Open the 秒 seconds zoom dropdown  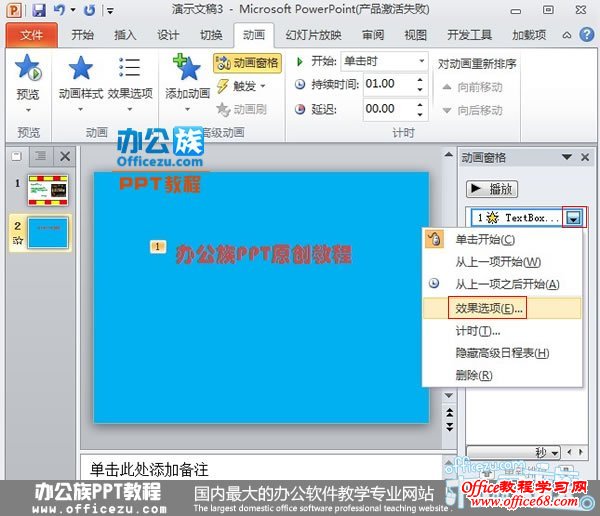coord(514,452)
